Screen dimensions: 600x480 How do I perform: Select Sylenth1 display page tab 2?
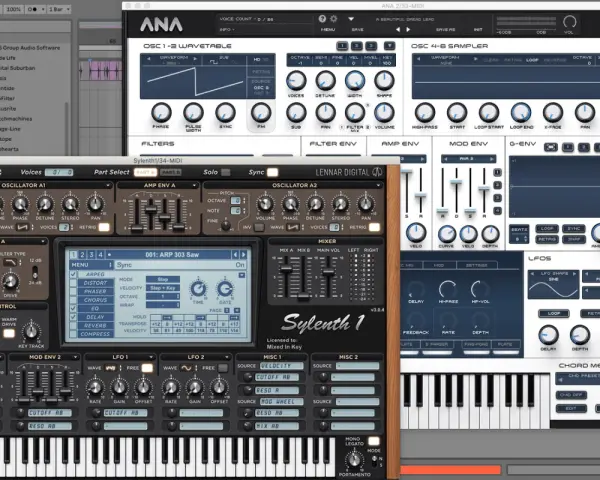pyautogui.click(x=83, y=255)
